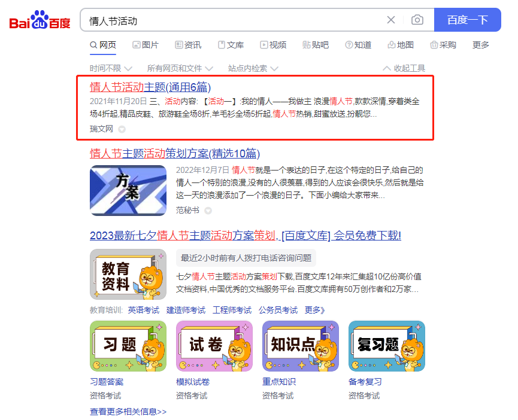Switch to the 视频 video tab

click(273, 45)
